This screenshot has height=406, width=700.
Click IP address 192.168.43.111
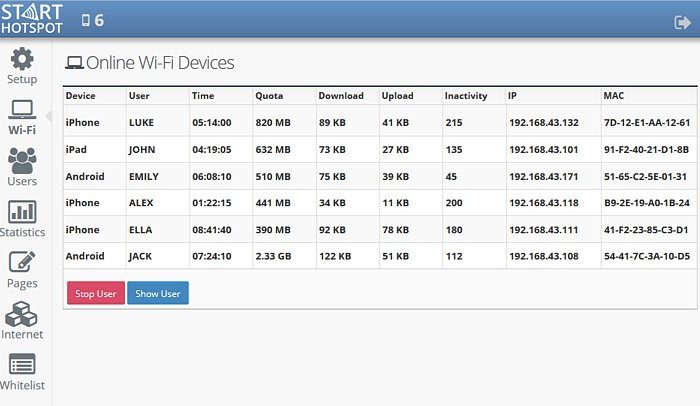pyautogui.click(x=544, y=230)
